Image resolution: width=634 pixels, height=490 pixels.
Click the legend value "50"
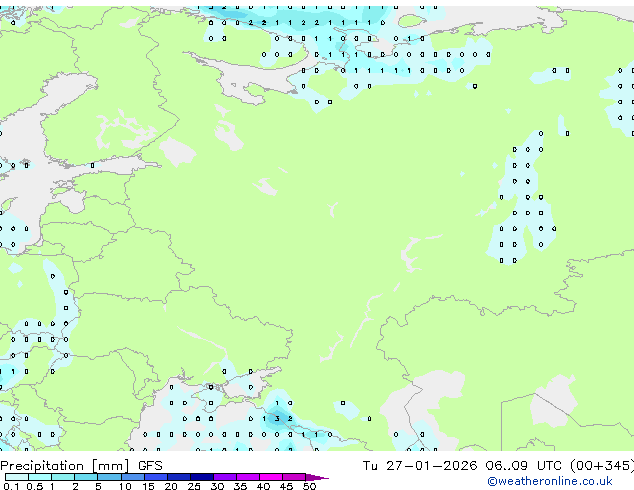click(309, 486)
